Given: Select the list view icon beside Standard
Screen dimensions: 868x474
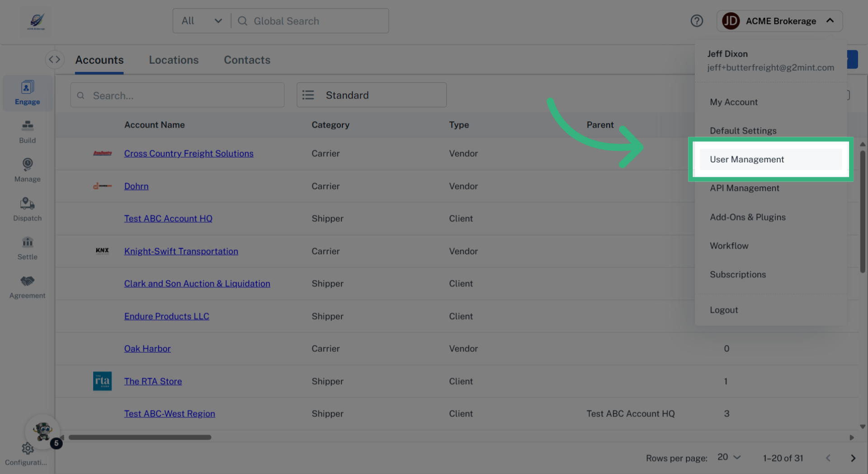Looking at the screenshot, I should coord(308,95).
